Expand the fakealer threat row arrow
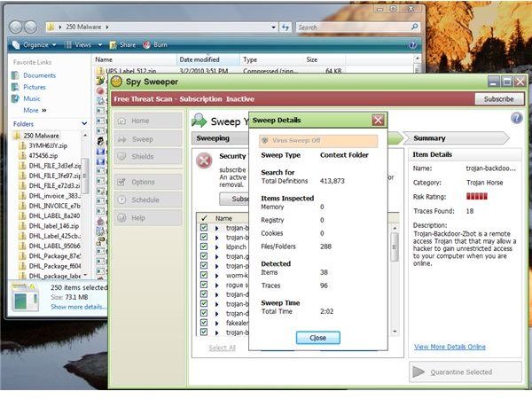532x399 pixels. point(217,323)
